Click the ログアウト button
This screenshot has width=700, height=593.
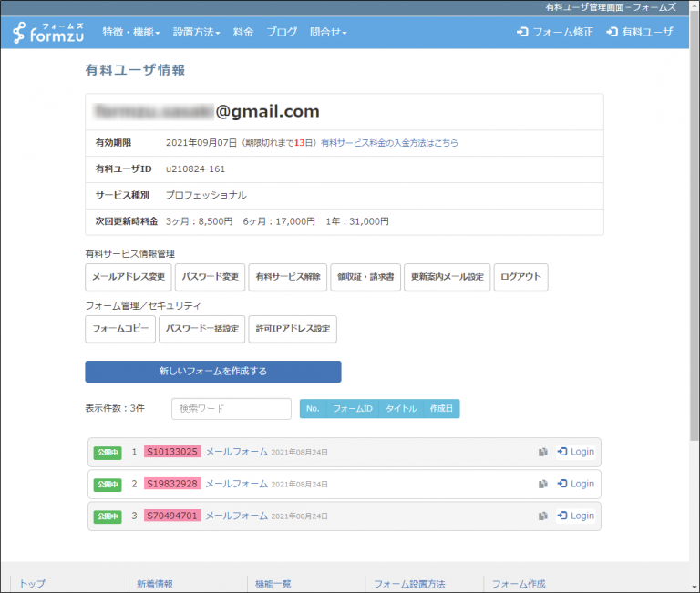[521, 277]
